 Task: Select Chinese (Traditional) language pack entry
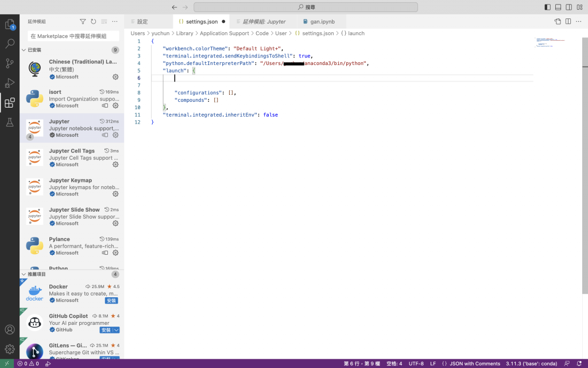point(72,70)
